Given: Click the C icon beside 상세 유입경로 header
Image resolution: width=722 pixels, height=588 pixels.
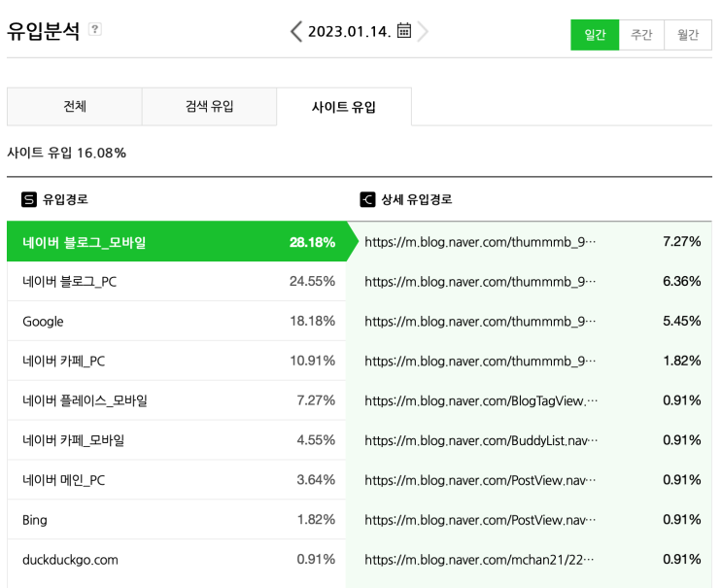Looking at the screenshot, I should (x=367, y=199).
